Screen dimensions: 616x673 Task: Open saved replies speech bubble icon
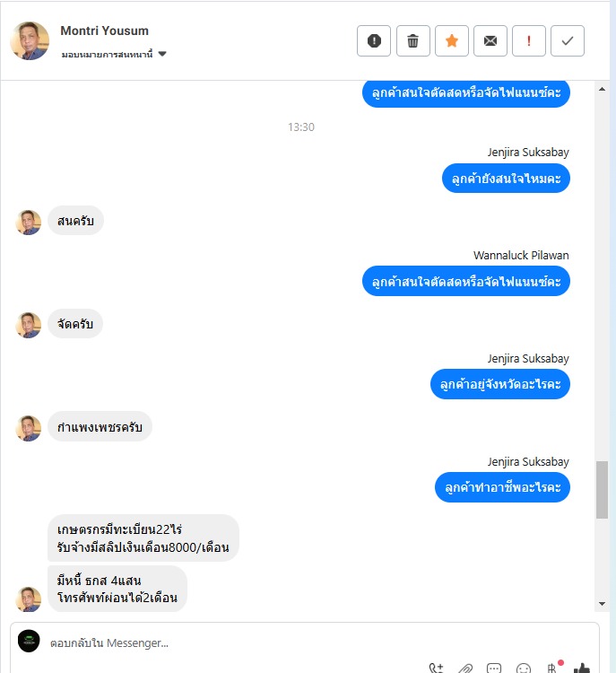494,669
